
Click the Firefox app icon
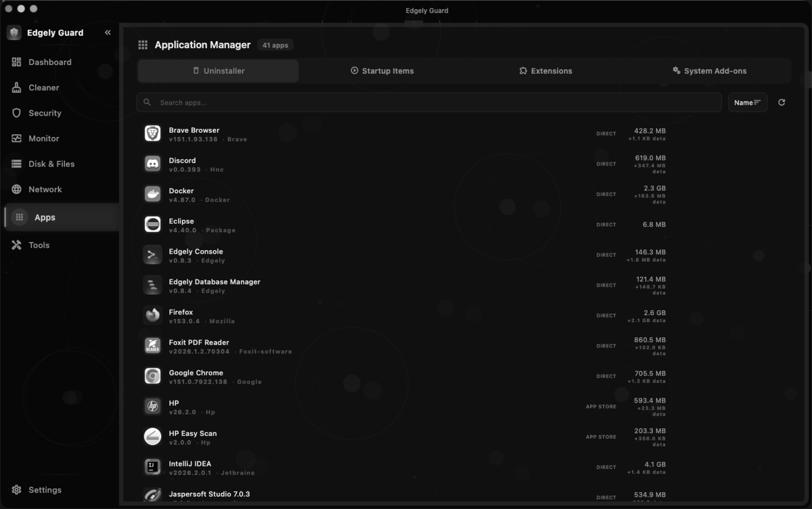153,315
